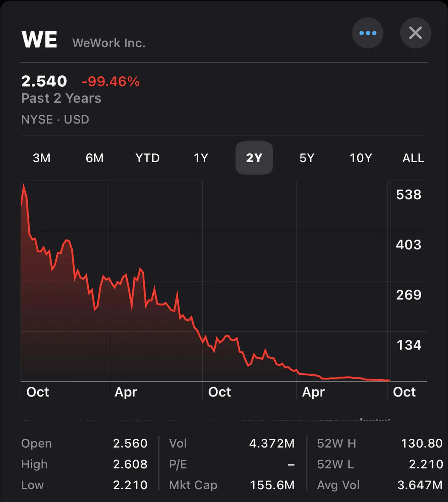Show the 10Y price history
The width and height of the screenshot is (448, 502).
(x=361, y=158)
